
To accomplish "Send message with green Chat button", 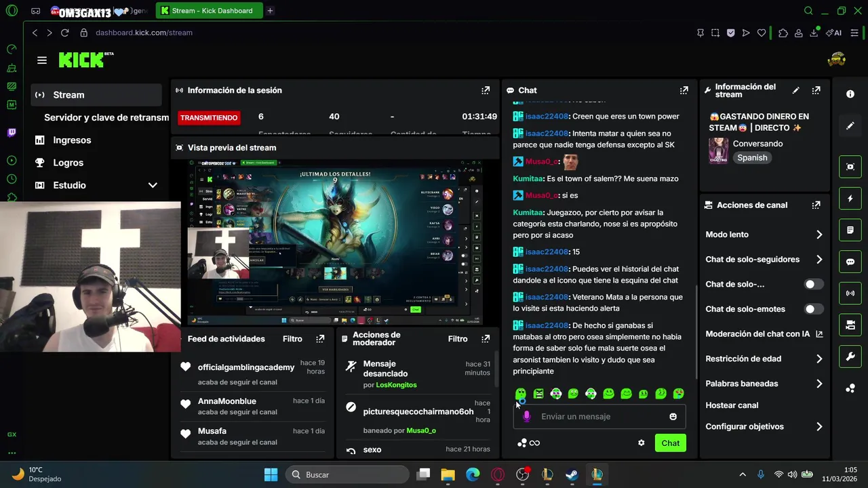I will click(x=670, y=443).
